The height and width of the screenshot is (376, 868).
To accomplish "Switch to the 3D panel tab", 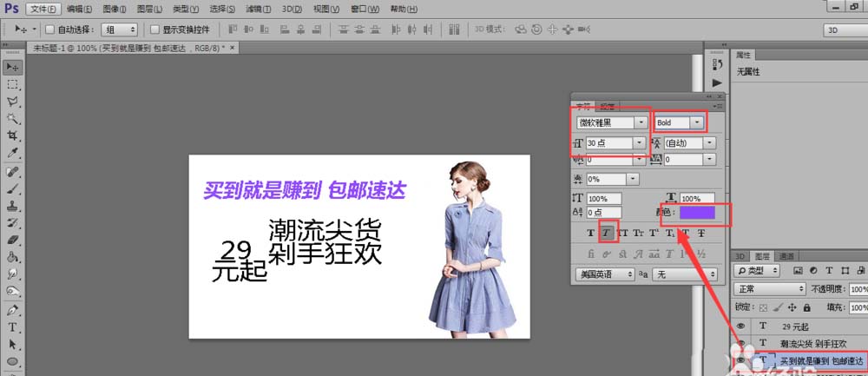I will pyautogui.click(x=740, y=256).
